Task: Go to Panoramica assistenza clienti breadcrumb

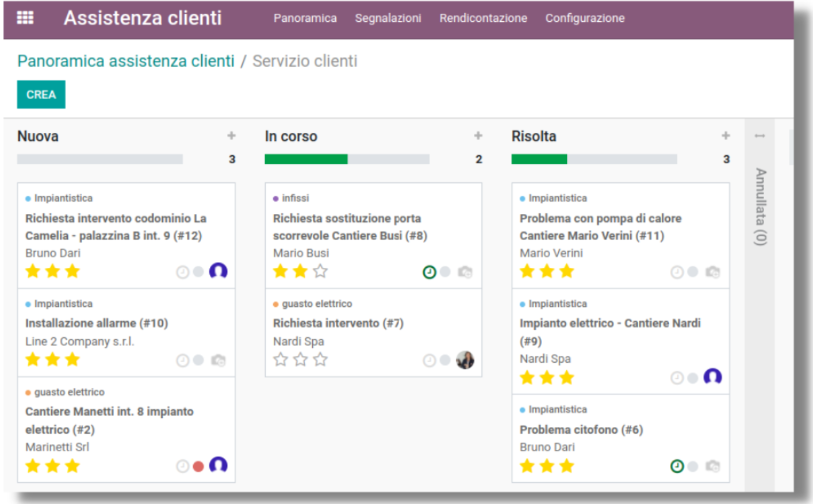Action: coord(126,61)
